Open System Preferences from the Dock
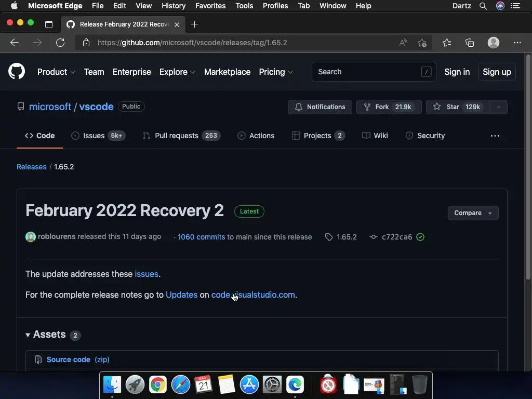Viewport: 532px width, 399px height. coord(272,385)
